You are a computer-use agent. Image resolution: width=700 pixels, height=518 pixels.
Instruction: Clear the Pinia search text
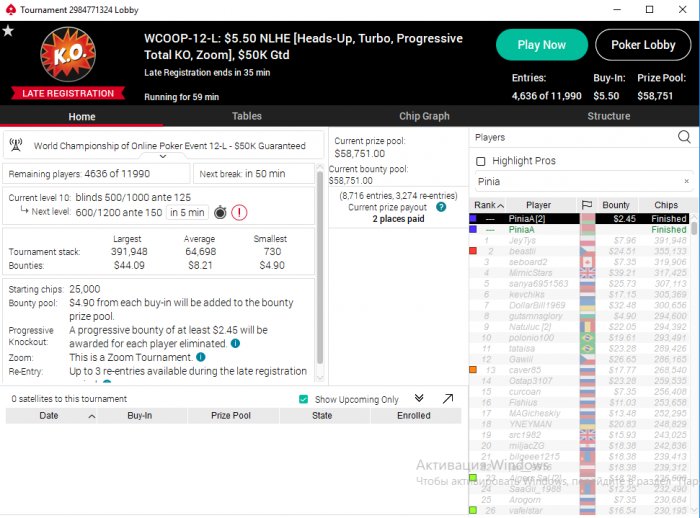tap(687, 181)
